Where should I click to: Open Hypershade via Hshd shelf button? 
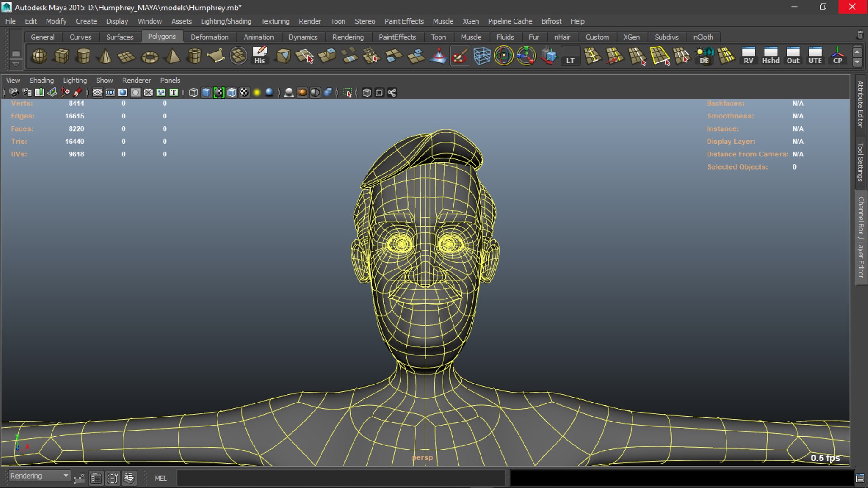click(x=771, y=56)
